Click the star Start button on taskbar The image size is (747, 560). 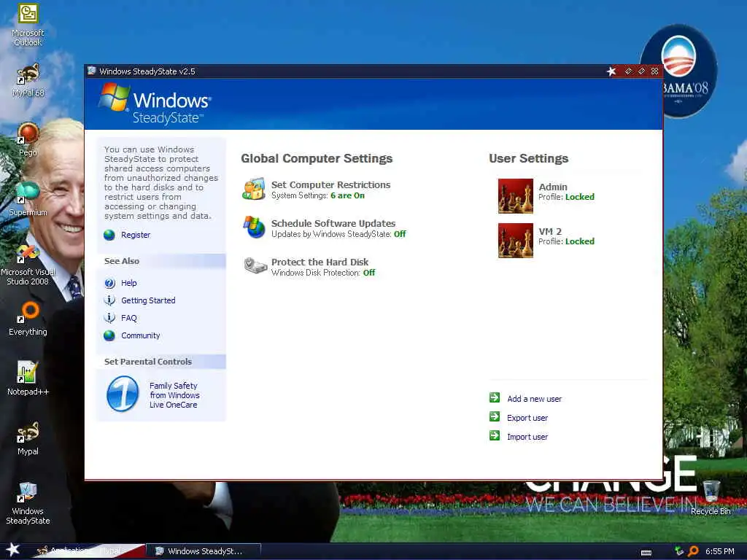click(x=12, y=550)
